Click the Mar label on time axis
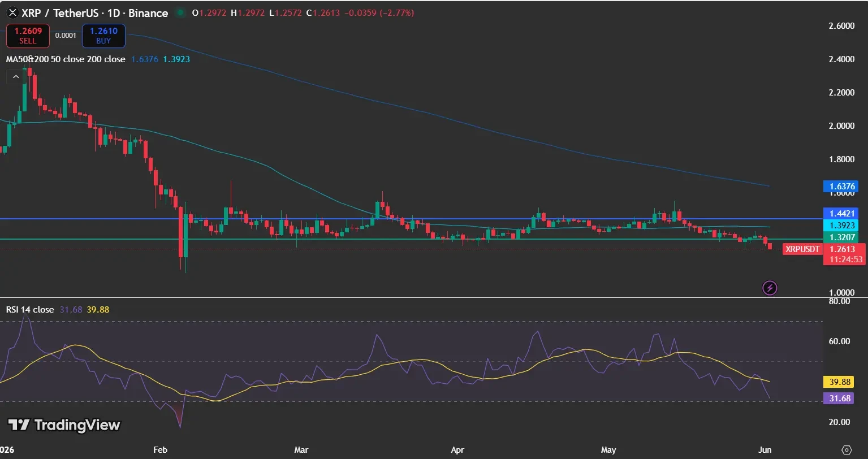Screen dimensions: 868x459 301,450
